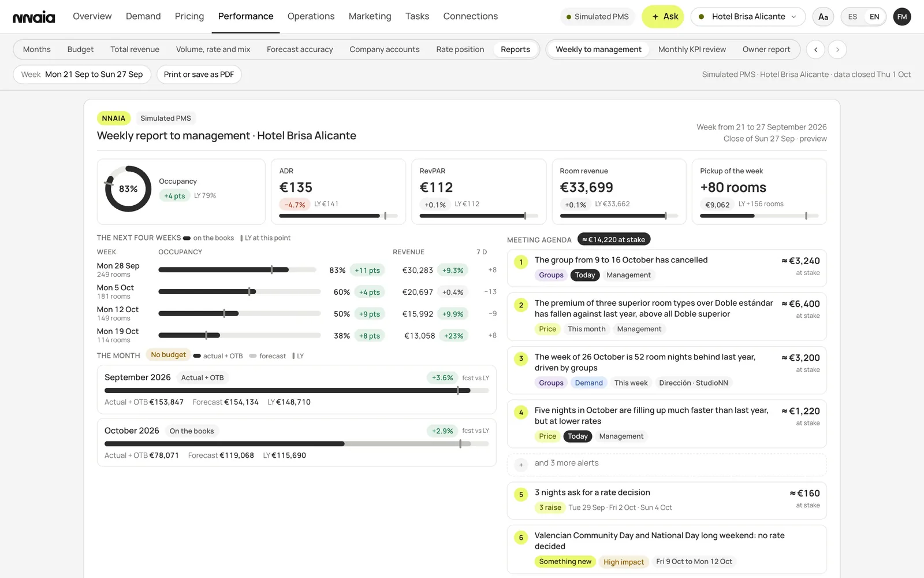
Task: Open the Monthly KPI review report
Action: 692,50
